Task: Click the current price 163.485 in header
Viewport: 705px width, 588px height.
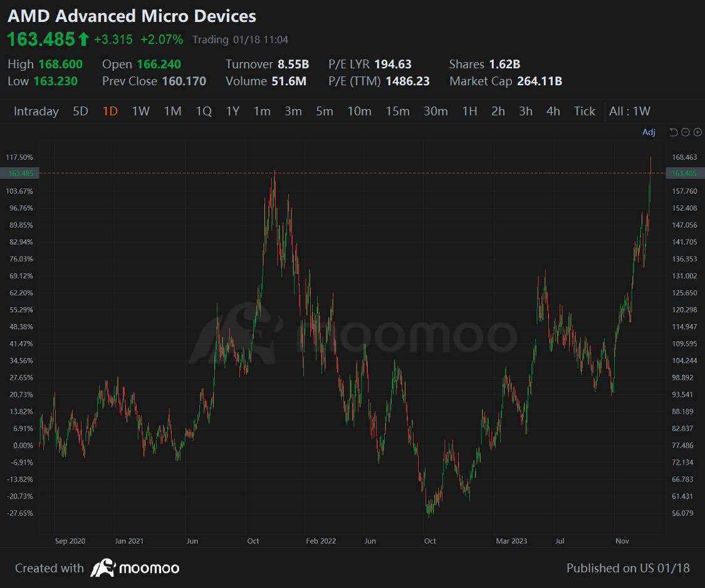Action: (x=41, y=39)
